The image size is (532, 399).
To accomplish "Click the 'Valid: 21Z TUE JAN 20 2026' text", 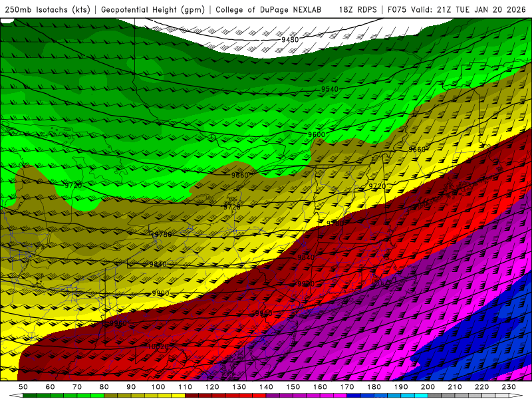I will [x=468, y=10].
